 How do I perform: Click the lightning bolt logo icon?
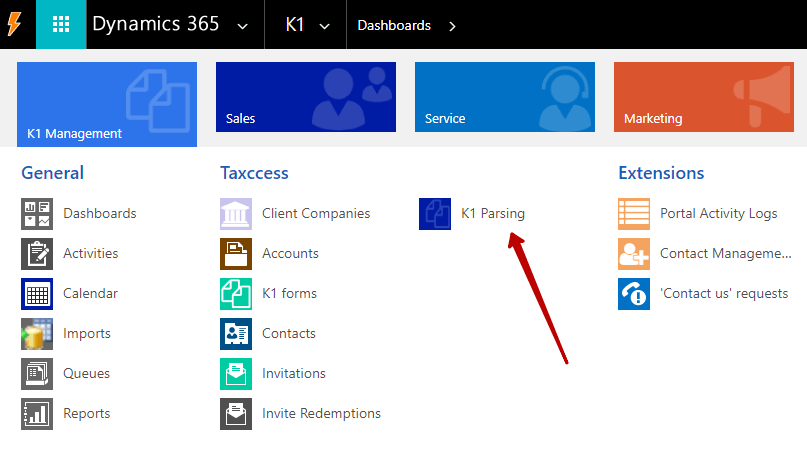pos(14,24)
